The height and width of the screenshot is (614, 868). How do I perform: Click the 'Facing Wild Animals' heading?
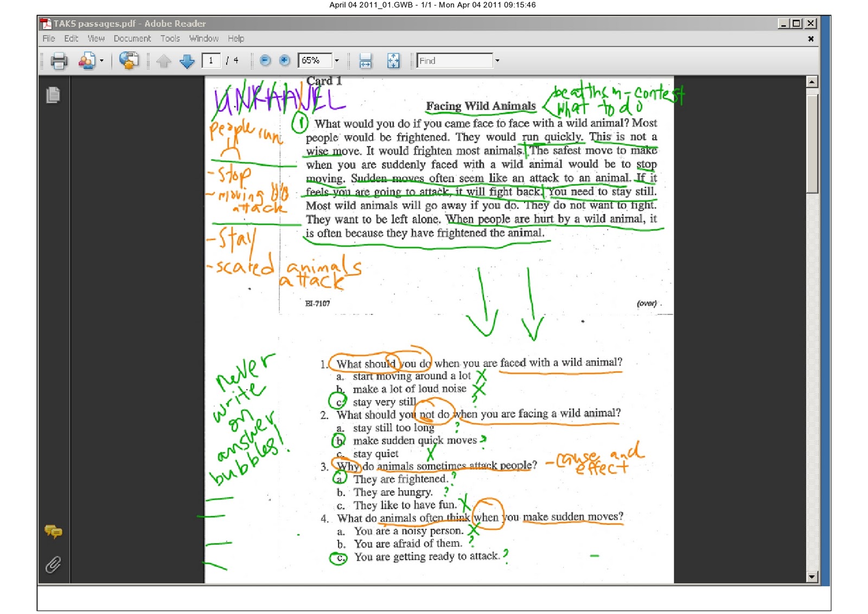coord(481,106)
